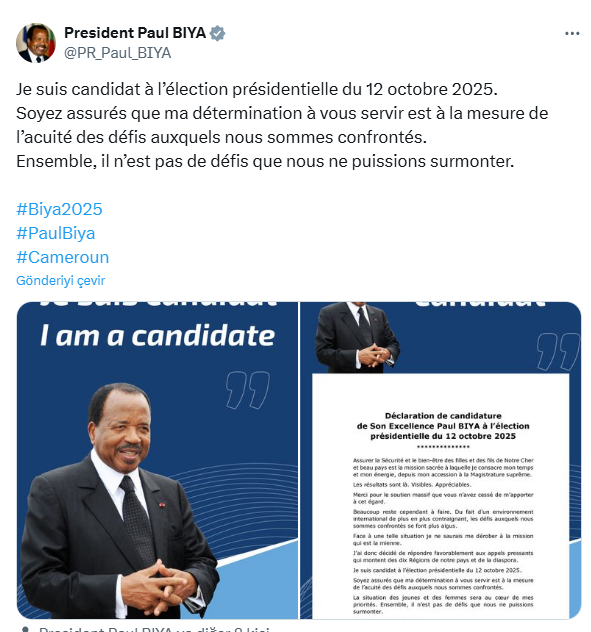This screenshot has width=591, height=632.
Task: Click the tagged people person icon
Action: tap(25, 629)
